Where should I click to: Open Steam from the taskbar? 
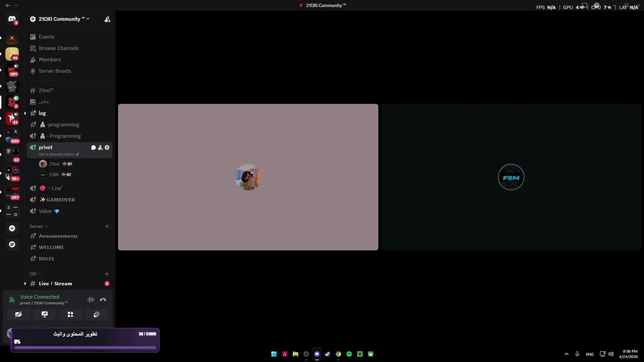328,354
